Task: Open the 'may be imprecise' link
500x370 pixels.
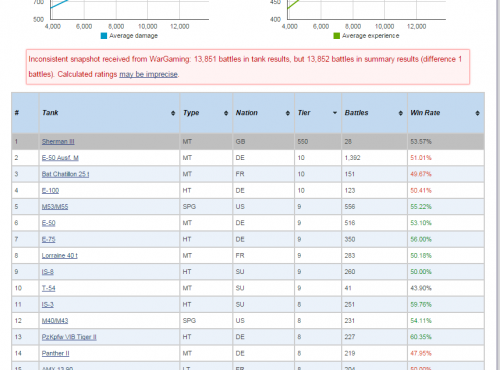Action: coord(148,74)
